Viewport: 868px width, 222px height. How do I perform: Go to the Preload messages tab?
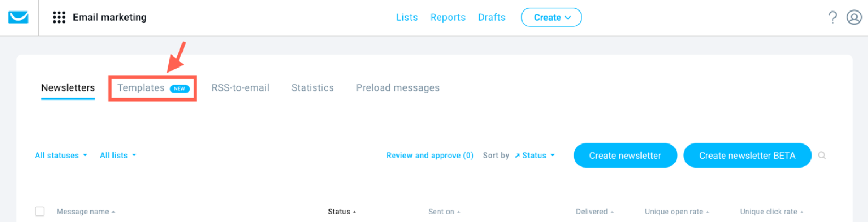coord(398,88)
